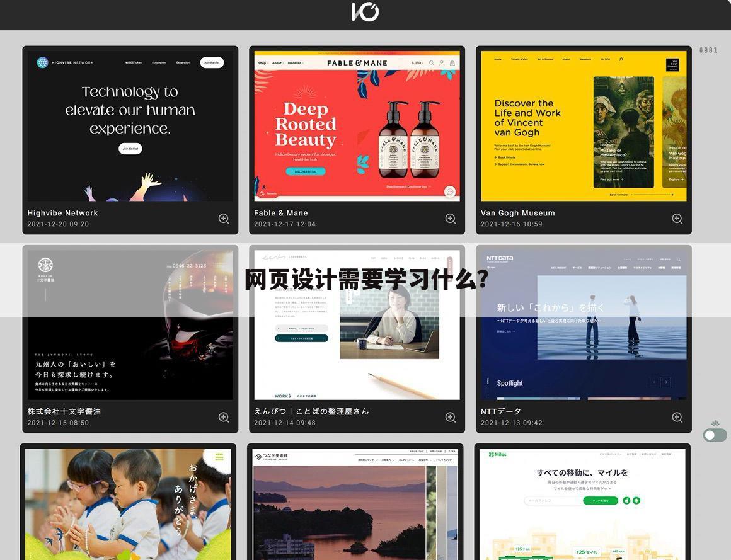Click the next arrow in NTT Data Spotlight
The image size is (731, 560).
pos(665,382)
